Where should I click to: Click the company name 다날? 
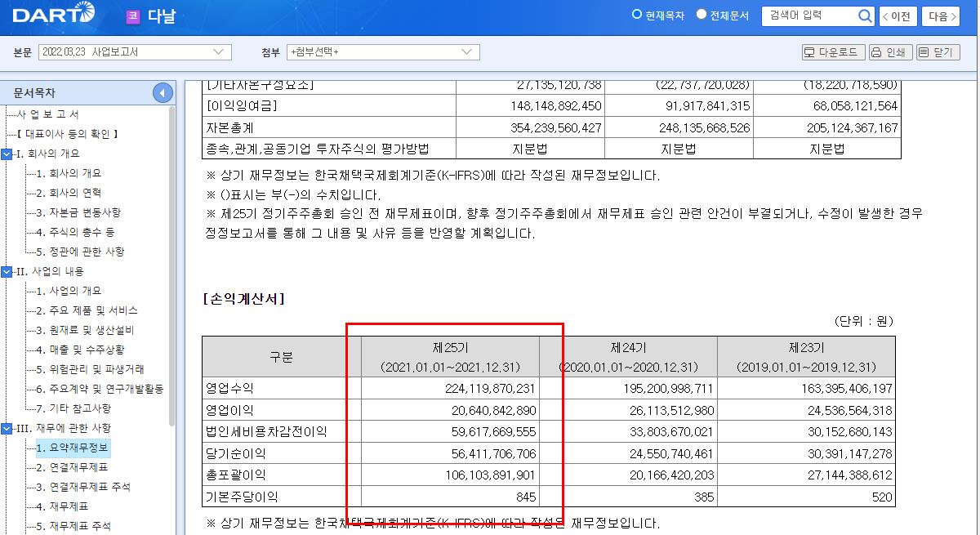click(163, 16)
